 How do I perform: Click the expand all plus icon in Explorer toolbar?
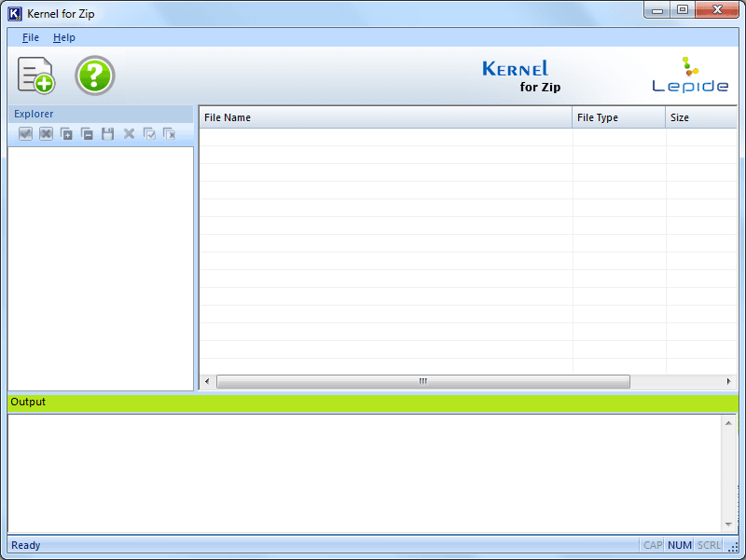pos(66,134)
